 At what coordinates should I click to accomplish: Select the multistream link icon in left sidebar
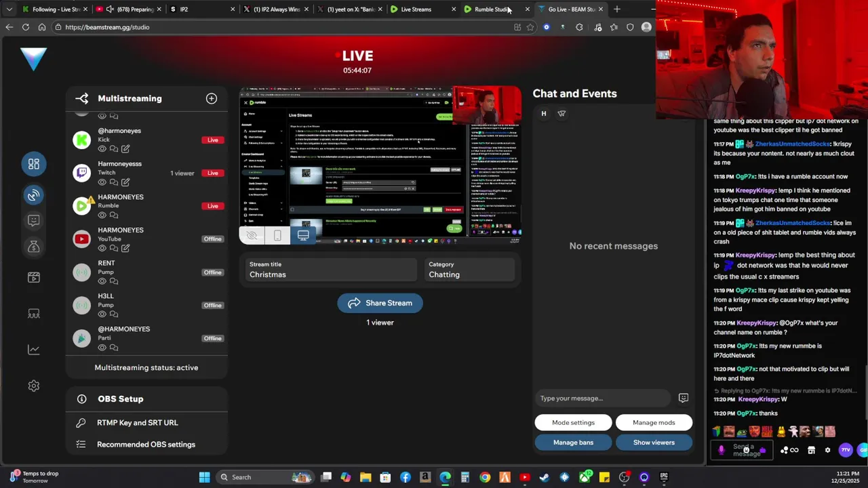33,195
